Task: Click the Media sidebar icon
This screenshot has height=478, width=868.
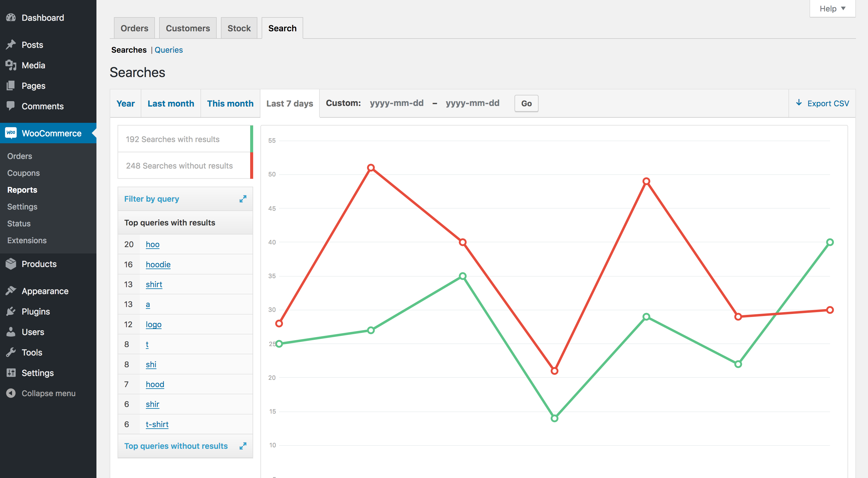Action: click(12, 65)
